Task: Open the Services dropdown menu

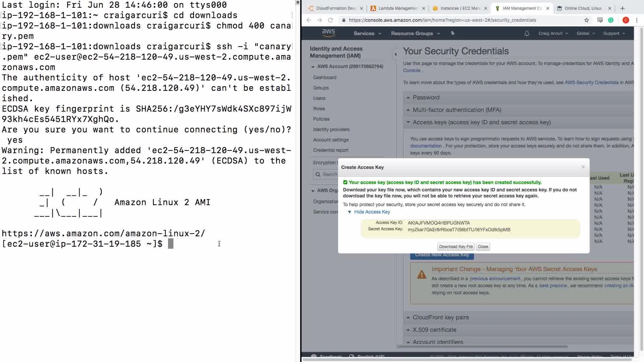Action: [367, 34]
